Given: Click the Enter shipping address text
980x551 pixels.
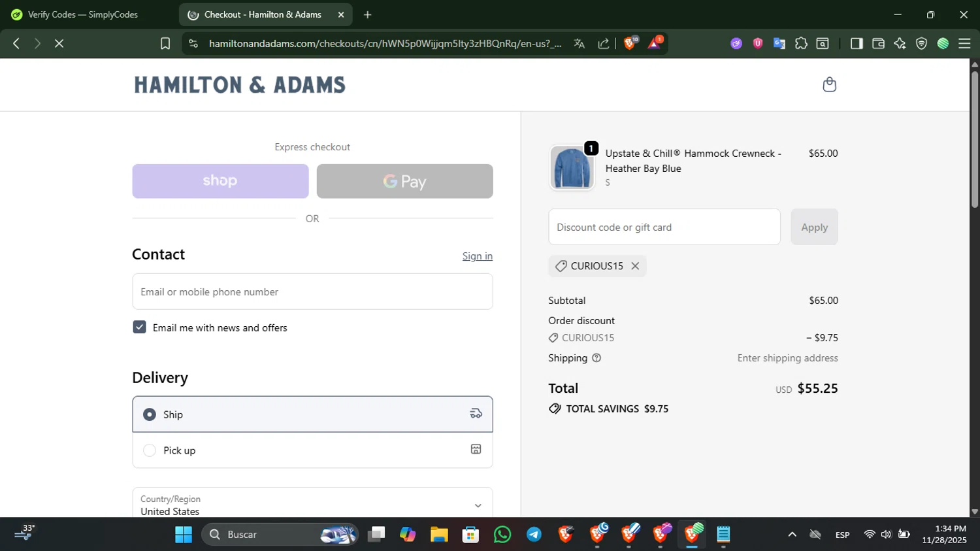Looking at the screenshot, I should coord(787,358).
